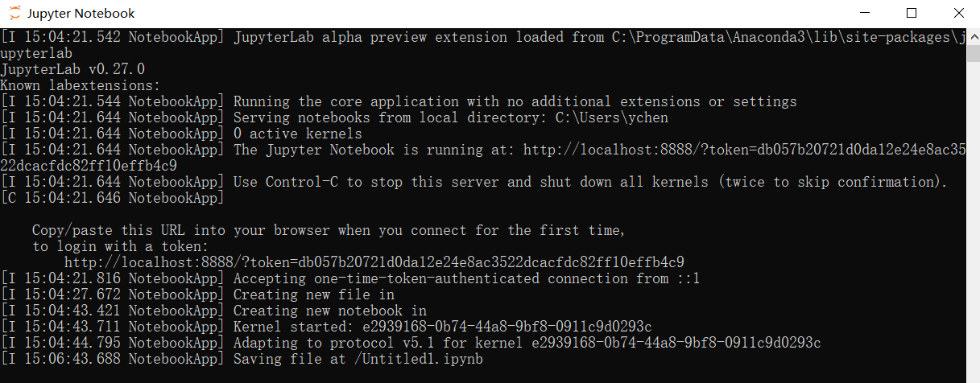Click the indented localhost:8888 token URL
Screen dimensions: 980x383
click(x=374, y=262)
